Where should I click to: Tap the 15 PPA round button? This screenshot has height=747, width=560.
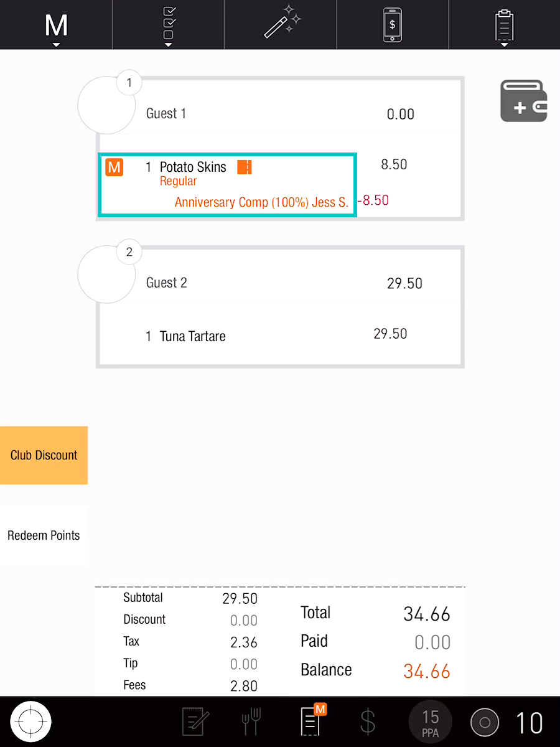pos(431,722)
